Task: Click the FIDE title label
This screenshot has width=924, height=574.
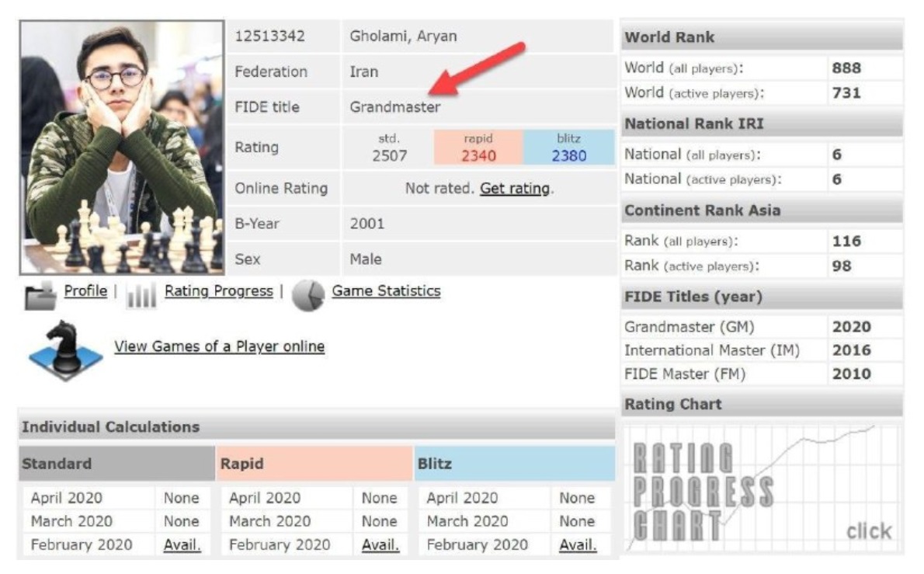Action: click(267, 107)
